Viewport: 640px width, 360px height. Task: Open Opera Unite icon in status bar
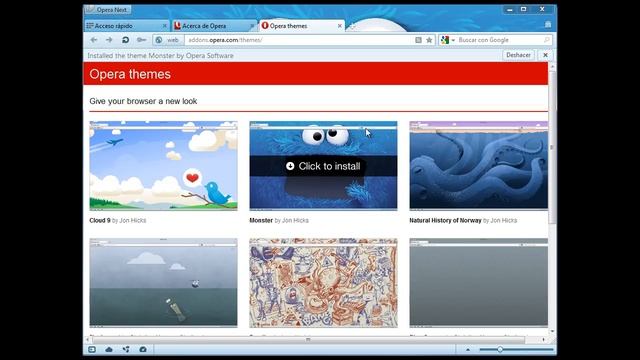click(x=126, y=349)
